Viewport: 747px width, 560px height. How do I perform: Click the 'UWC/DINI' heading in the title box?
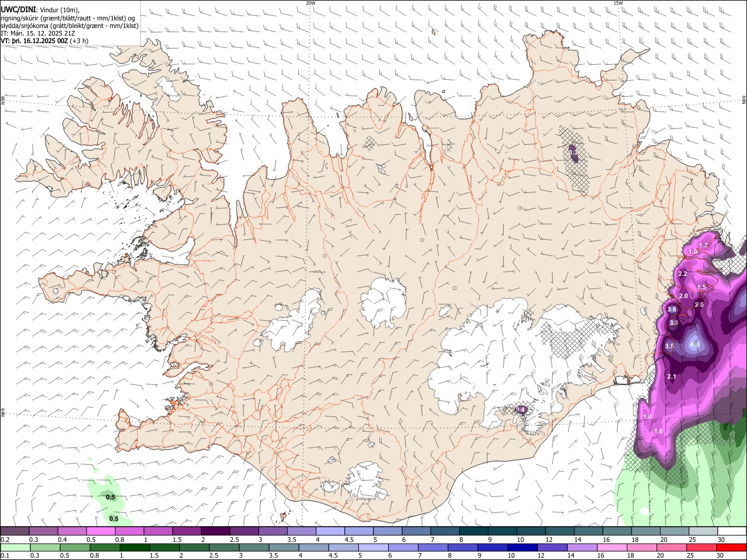[x=17, y=10]
